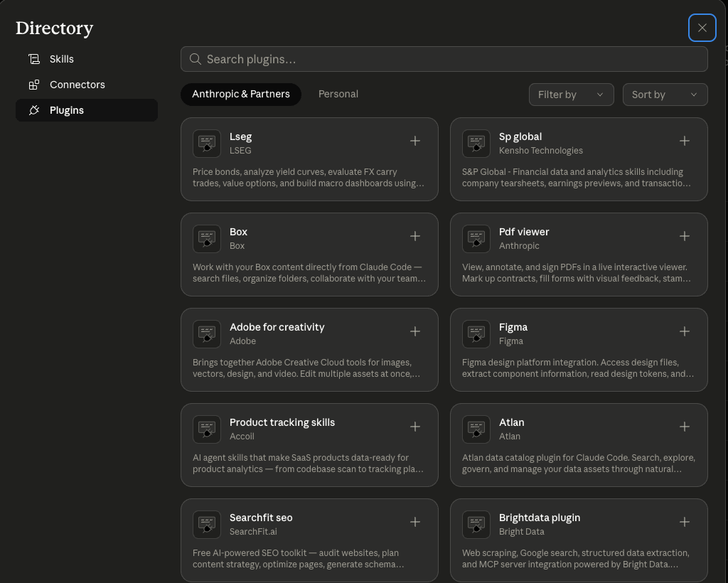Image resolution: width=728 pixels, height=583 pixels.
Task: Open the Pdf viewer plugin title
Action: tap(524, 232)
